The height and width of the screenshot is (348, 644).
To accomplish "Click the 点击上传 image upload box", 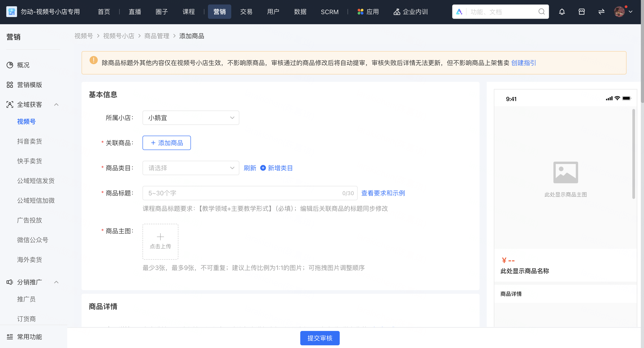I will pyautogui.click(x=160, y=242).
